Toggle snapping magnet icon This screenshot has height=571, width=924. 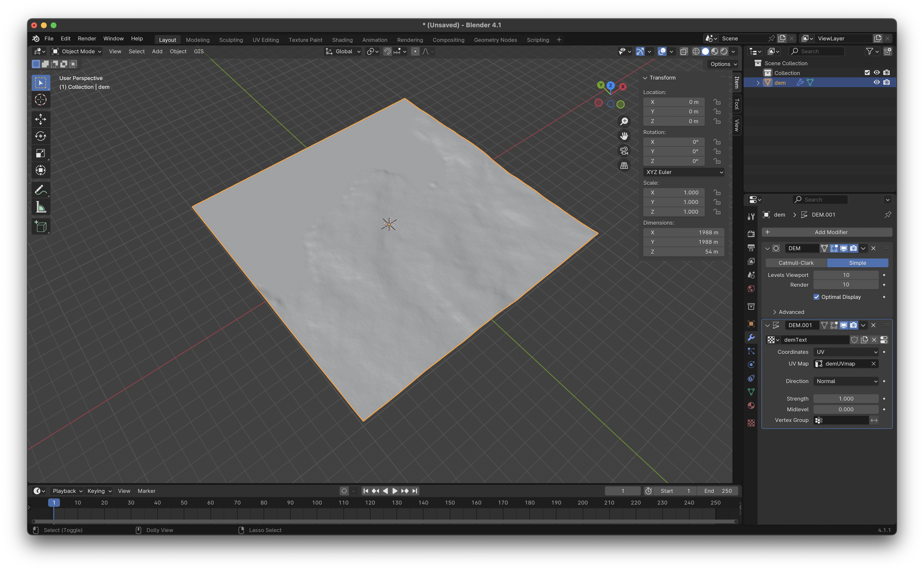pyautogui.click(x=387, y=51)
